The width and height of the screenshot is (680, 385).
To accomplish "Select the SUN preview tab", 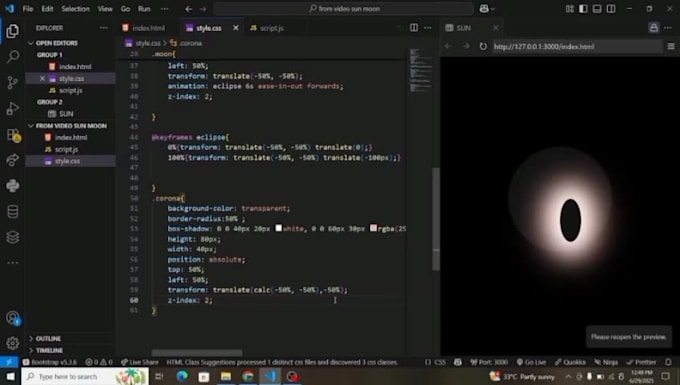I will point(463,28).
